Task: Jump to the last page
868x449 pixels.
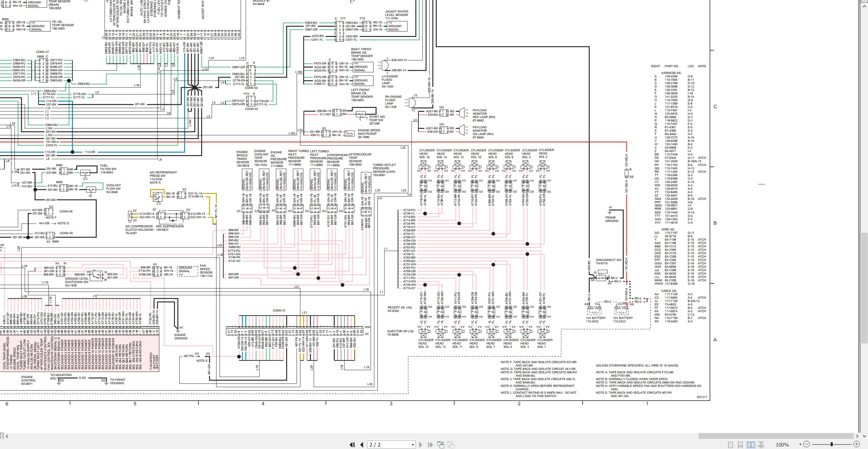Action: (x=431, y=445)
